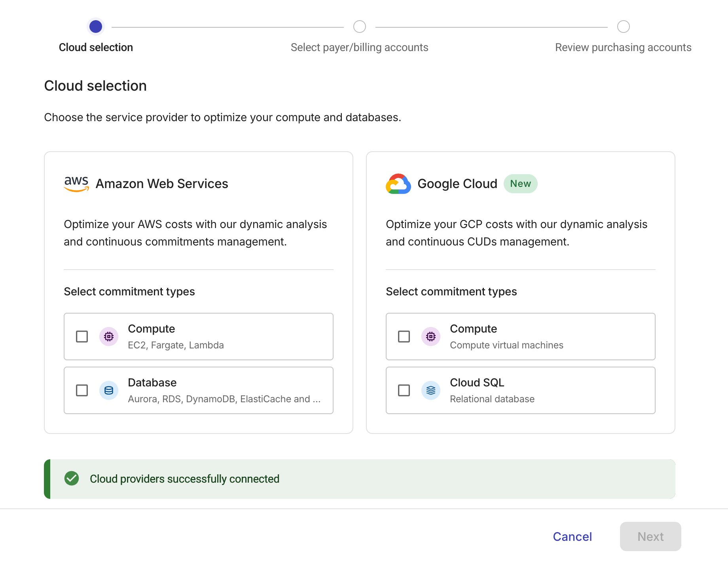728x563 pixels.
Task: Click the Next button
Action: pos(650,536)
